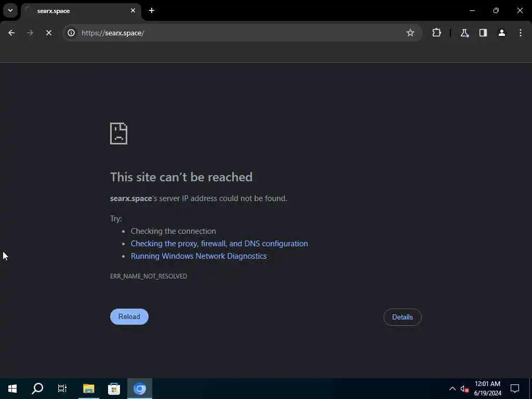Click the muted volume tray icon
The height and width of the screenshot is (399, 532).
click(464, 389)
